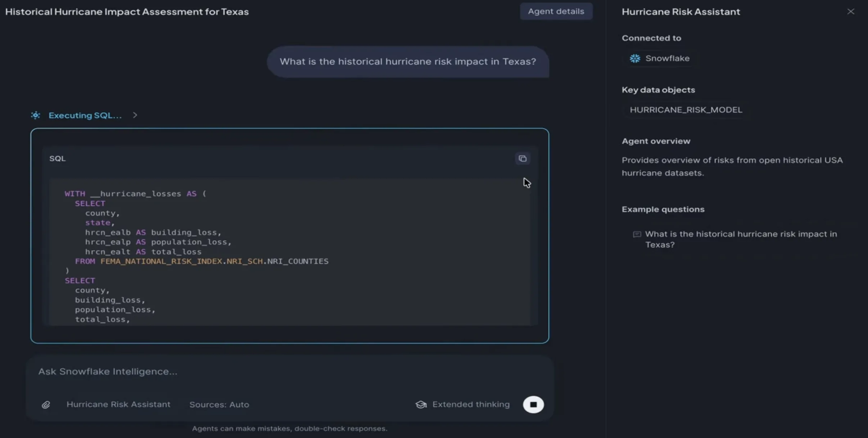Viewport: 868px width, 438px height.
Task: Click the example question chat icon
Action: (x=637, y=234)
